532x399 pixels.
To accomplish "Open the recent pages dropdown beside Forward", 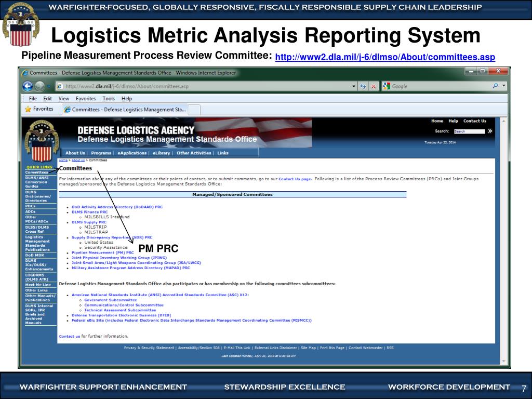I will pos(49,87).
